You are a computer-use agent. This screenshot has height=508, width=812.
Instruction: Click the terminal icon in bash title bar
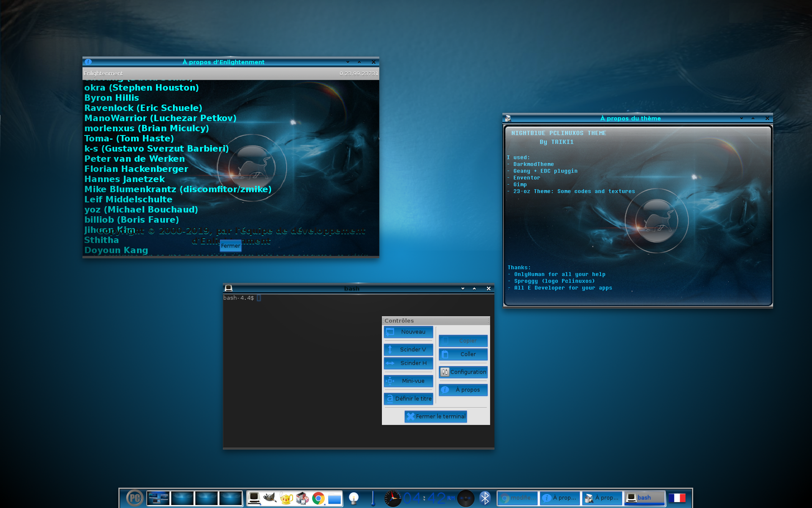tap(228, 288)
